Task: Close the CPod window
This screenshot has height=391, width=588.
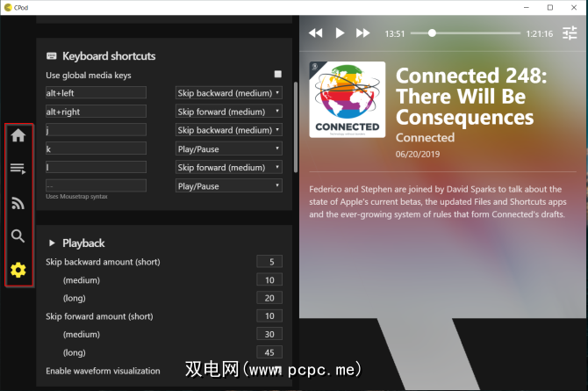Action: 574,8
